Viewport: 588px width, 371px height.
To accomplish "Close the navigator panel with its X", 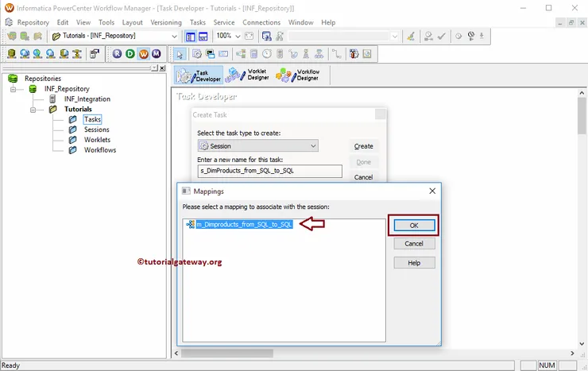I will [x=162, y=68].
